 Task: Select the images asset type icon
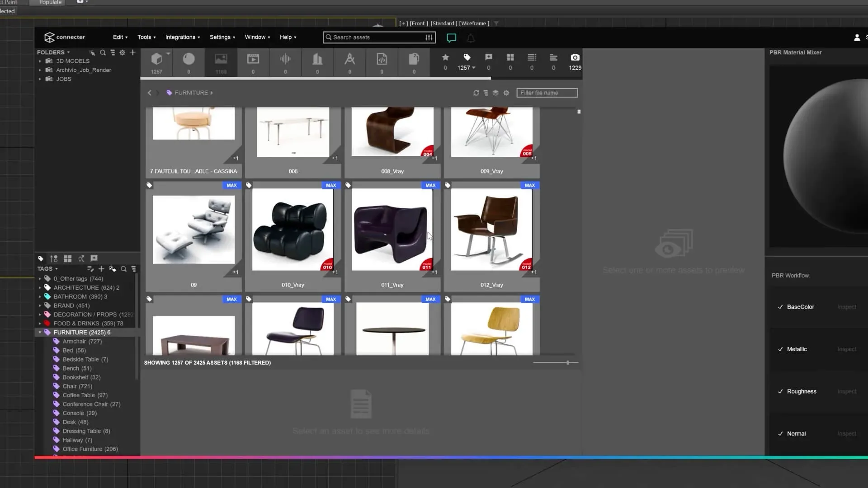point(221,59)
